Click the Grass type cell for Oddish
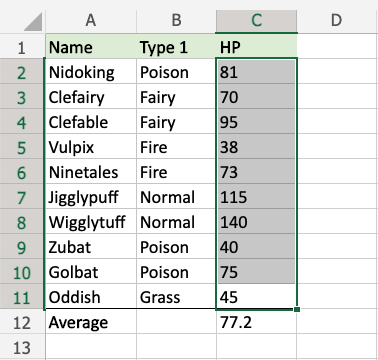This screenshot has width=378, height=360. click(176, 297)
